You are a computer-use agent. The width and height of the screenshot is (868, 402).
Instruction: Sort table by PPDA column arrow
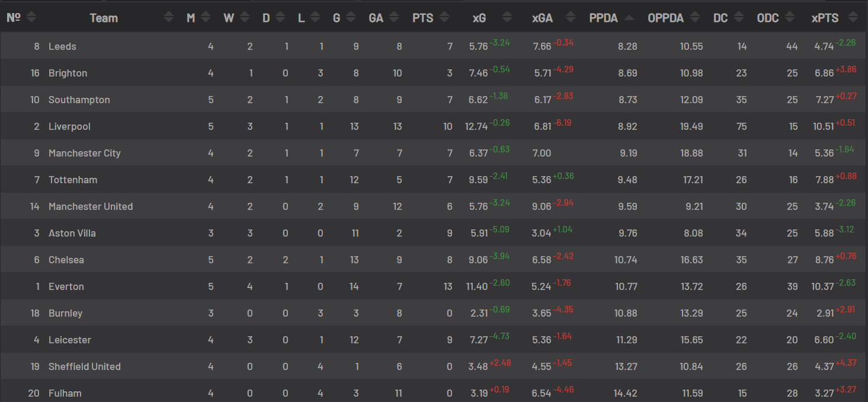pyautogui.click(x=629, y=18)
